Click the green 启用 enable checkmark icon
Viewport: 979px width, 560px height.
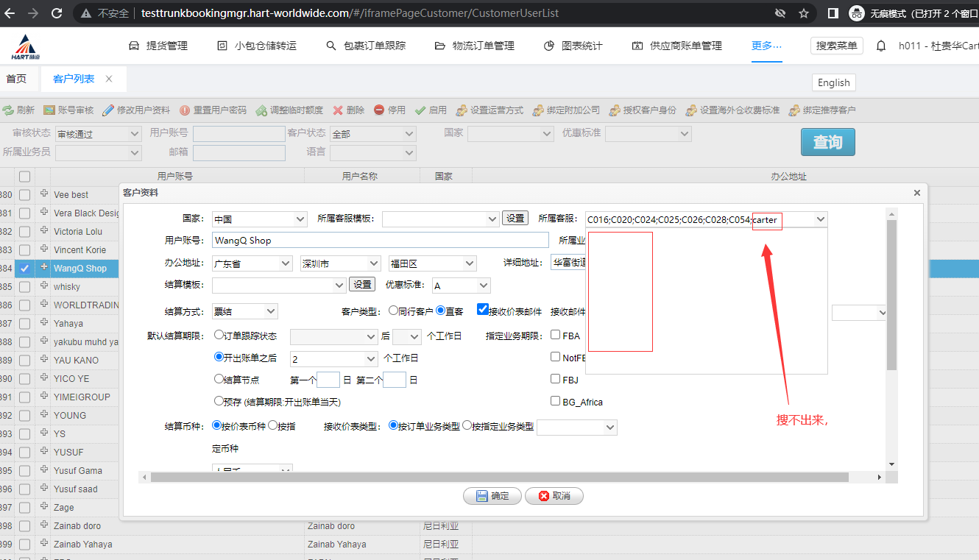(420, 110)
